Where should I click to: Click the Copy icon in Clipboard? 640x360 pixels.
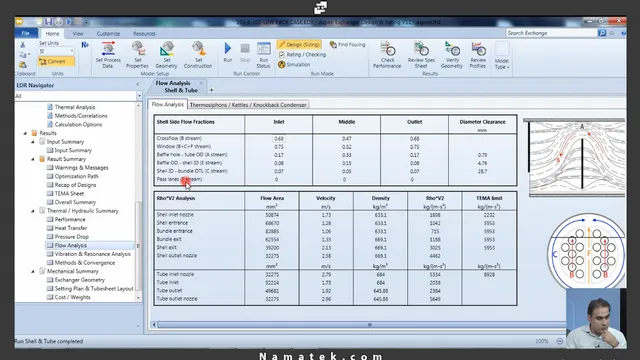(23, 55)
